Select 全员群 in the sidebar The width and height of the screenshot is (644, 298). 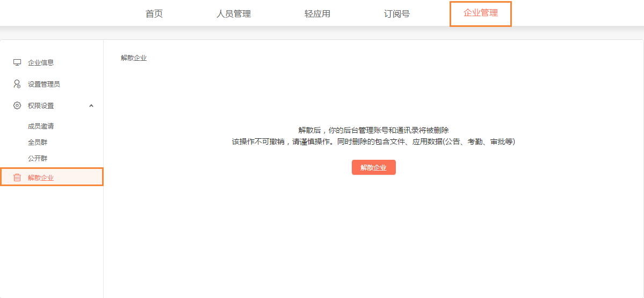(x=38, y=143)
